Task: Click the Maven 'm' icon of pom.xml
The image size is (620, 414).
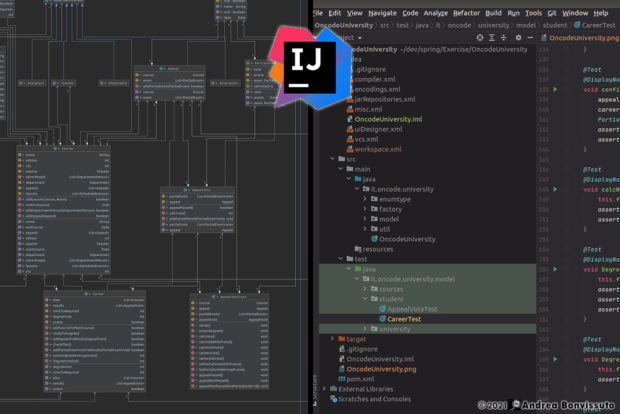Action: pyautogui.click(x=342, y=379)
